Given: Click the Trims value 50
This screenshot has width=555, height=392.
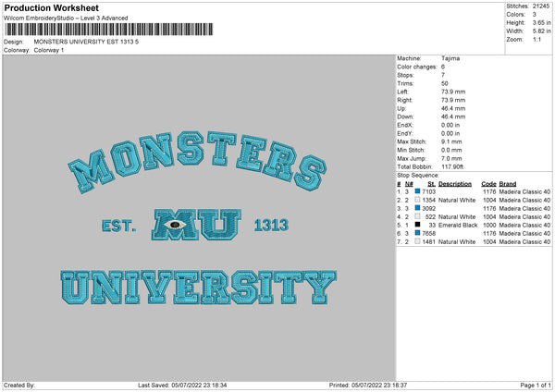Looking at the screenshot, I should pos(445,83).
